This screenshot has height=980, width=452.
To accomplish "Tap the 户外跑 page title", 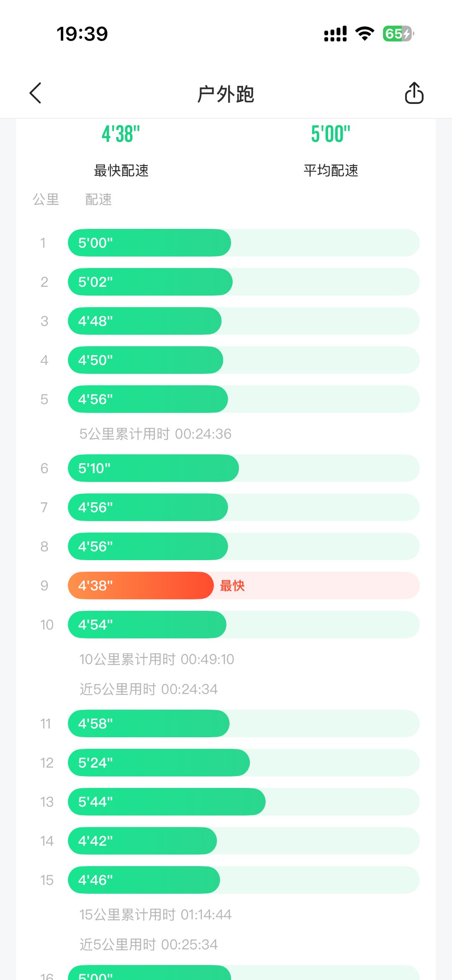I will (x=226, y=94).
